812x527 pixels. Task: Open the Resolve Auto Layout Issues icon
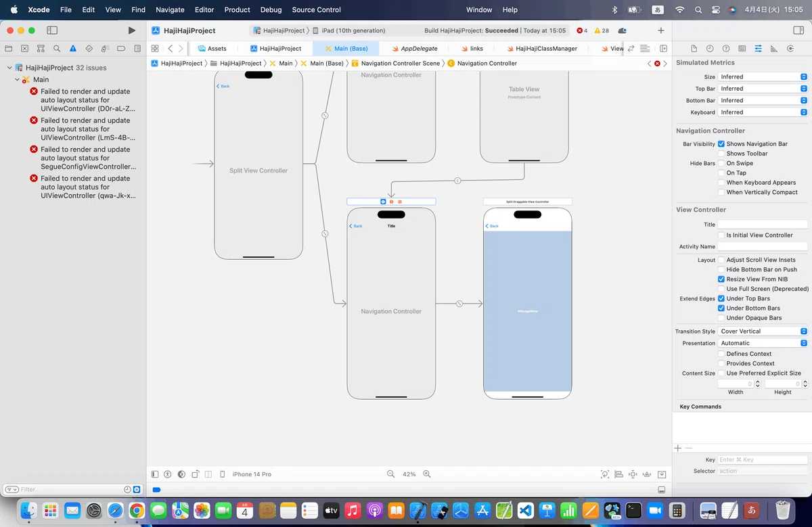[x=647, y=474]
